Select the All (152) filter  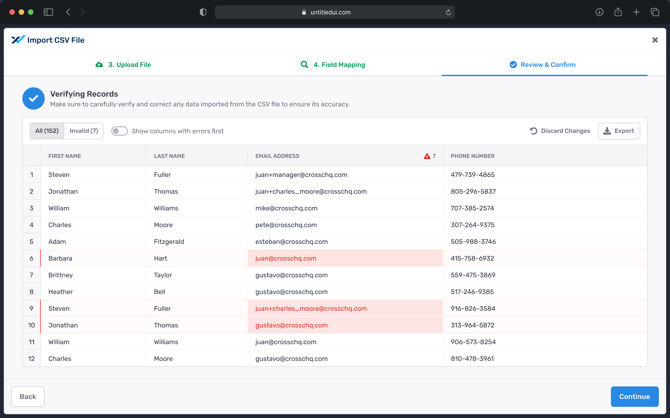pyautogui.click(x=47, y=131)
